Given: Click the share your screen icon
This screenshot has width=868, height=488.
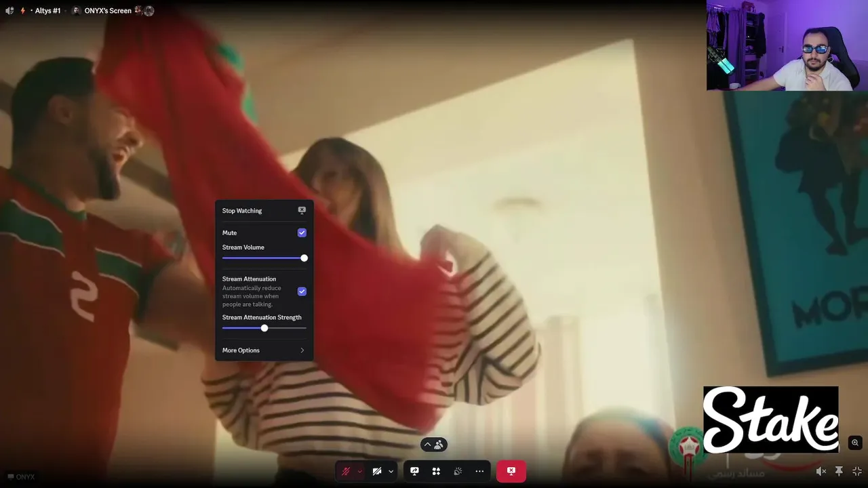Looking at the screenshot, I should pos(414,471).
